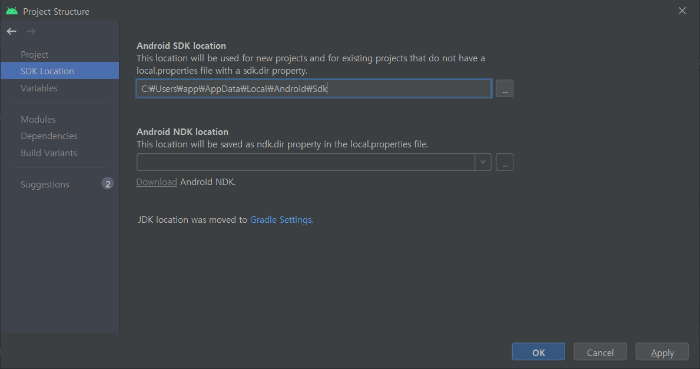The width and height of the screenshot is (700, 369).
Task: Click the Download Android NDK link
Action: (x=156, y=182)
